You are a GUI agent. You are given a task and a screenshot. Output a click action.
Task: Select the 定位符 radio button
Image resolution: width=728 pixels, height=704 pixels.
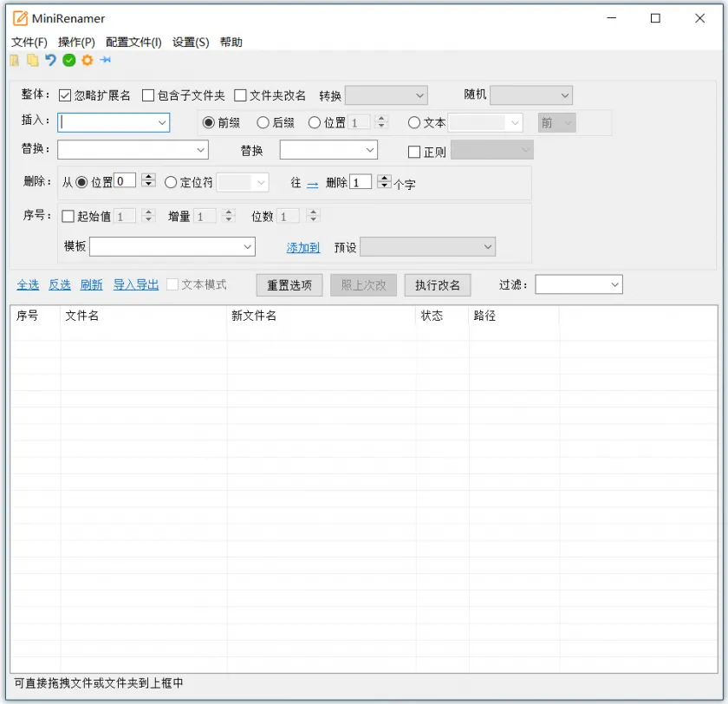pyautogui.click(x=171, y=182)
